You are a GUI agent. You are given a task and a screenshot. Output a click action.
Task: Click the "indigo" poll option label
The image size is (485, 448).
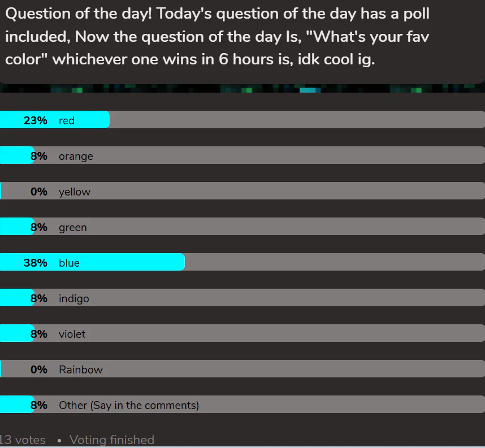coord(74,298)
